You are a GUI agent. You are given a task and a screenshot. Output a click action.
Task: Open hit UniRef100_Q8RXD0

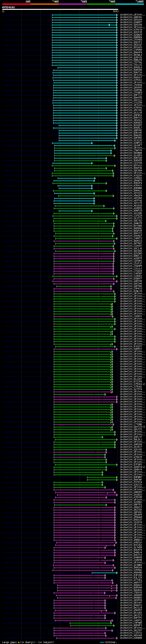click(131, 17)
